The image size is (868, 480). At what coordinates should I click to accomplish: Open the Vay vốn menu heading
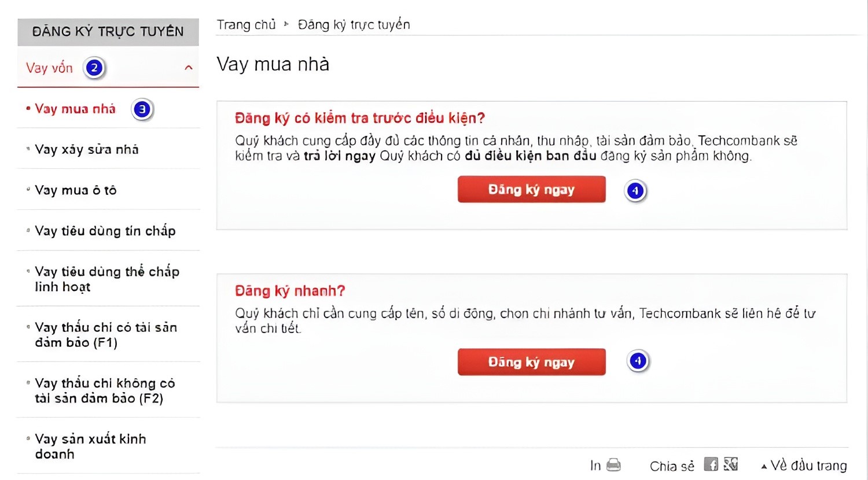(x=50, y=68)
